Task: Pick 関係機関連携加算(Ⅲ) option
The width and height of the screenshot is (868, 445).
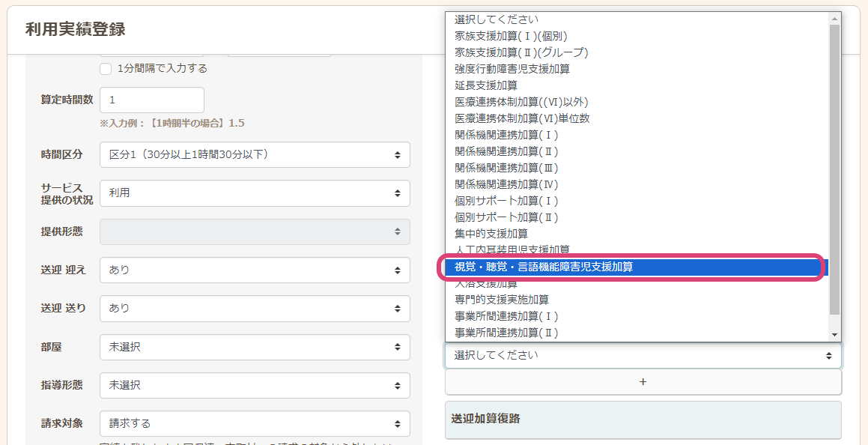Action: point(506,168)
